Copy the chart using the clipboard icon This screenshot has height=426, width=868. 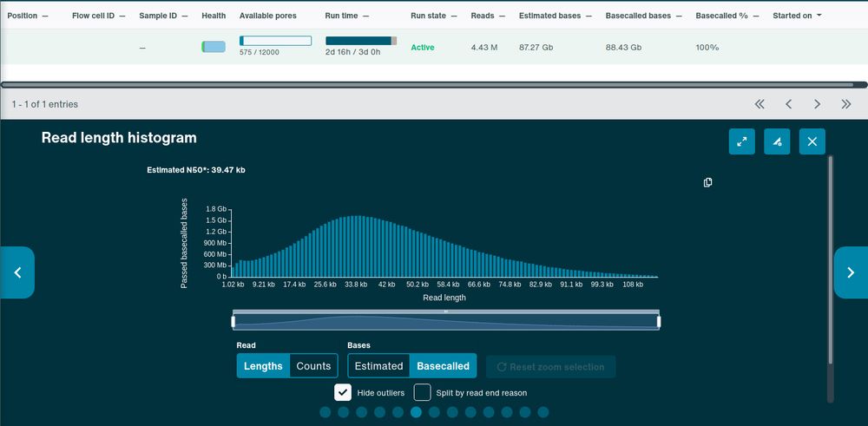[x=707, y=182]
